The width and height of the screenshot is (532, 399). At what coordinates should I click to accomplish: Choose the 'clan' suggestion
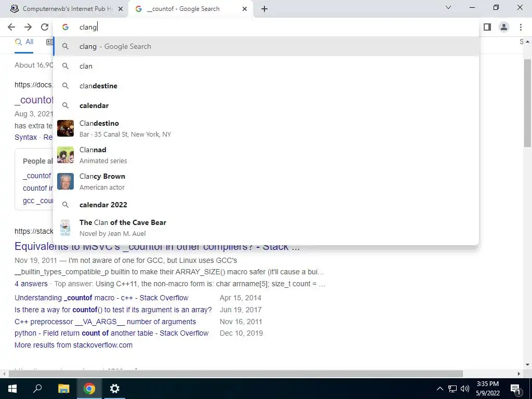click(x=266, y=66)
